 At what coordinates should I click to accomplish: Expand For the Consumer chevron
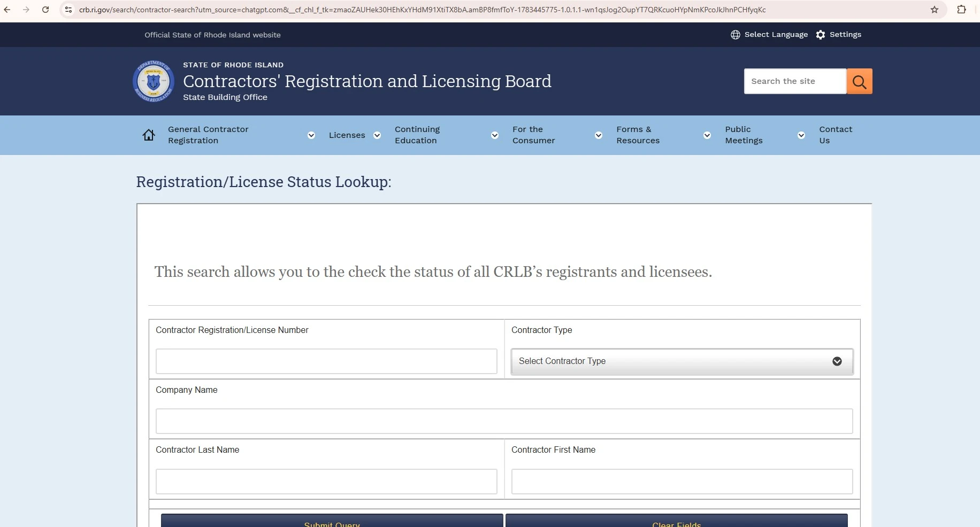coord(599,135)
